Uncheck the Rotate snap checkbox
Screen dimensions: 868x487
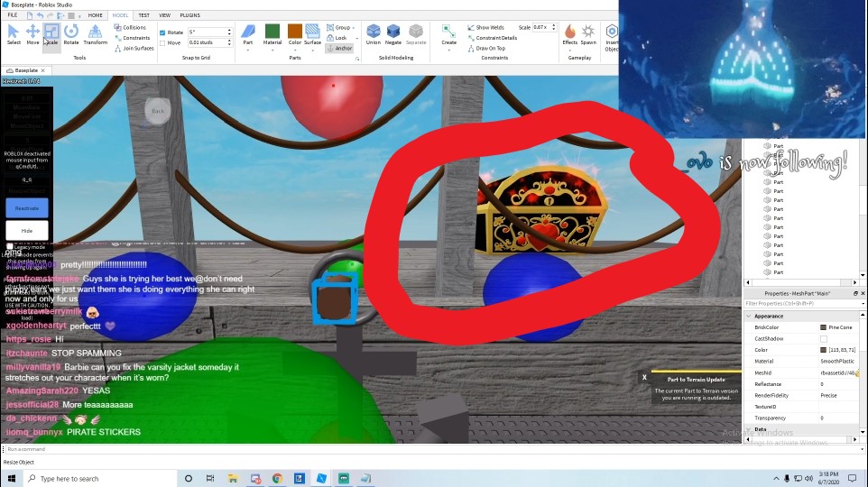pos(162,32)
